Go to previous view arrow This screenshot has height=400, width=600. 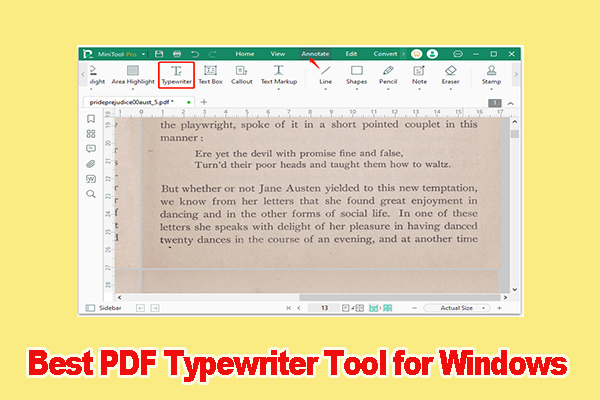tap(140, 308)
